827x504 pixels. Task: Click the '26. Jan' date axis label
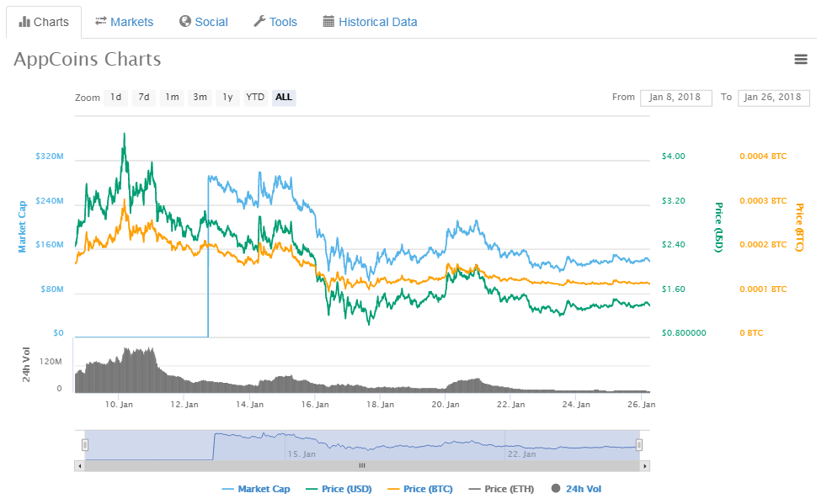(x=642, y=405)
